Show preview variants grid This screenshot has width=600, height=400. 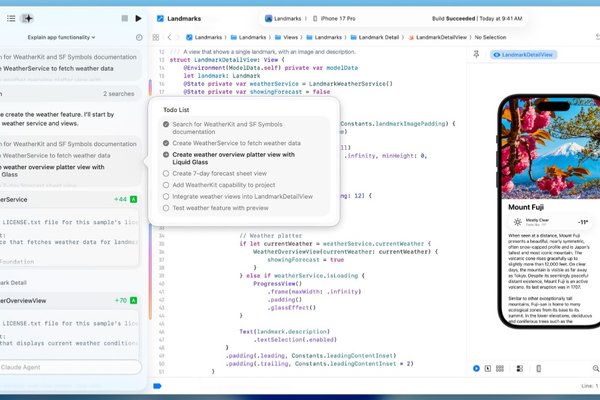click(500, 368)
